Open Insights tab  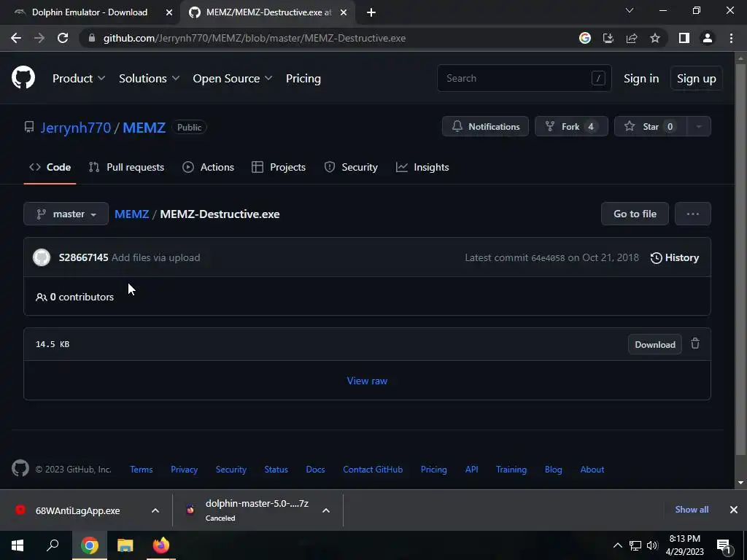click(x=422, y=167)
